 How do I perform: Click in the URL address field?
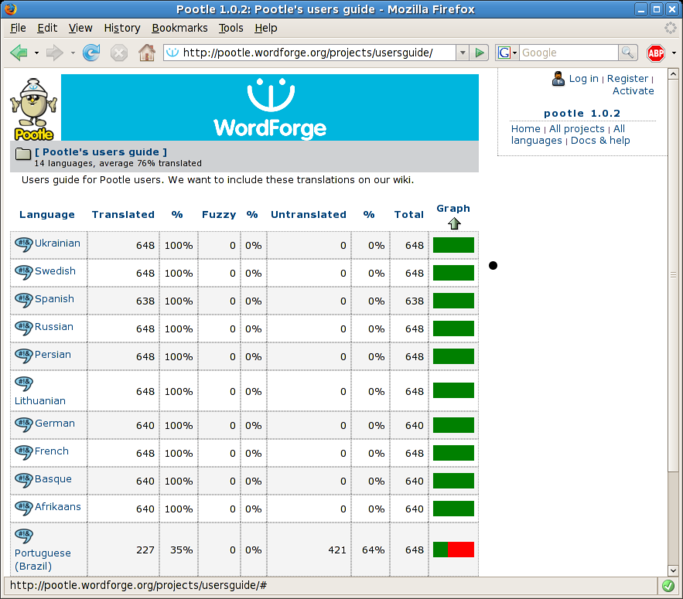309,53
